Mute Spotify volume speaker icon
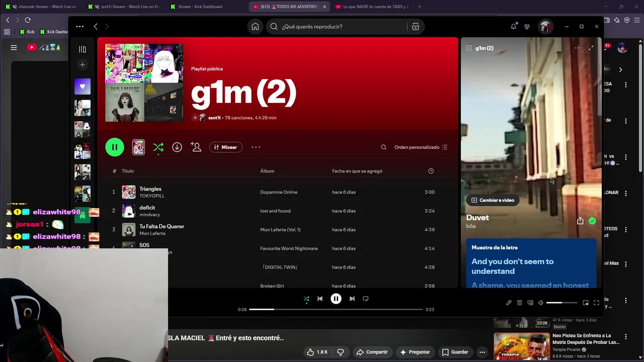 541,303
